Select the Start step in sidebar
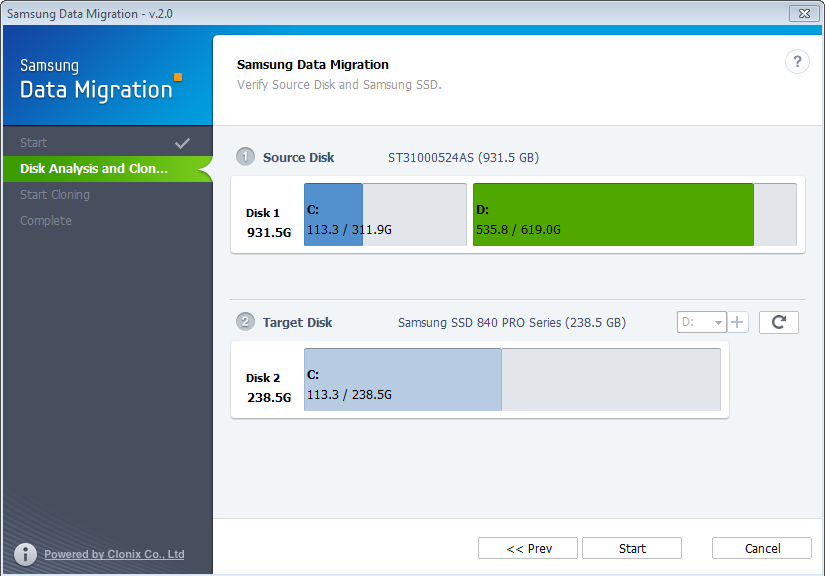Screen dimensions: 825x576 (x=107, y=143)
